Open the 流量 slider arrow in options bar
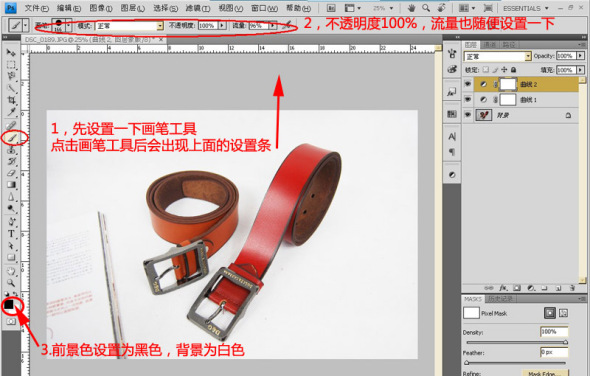Screen dimensions: 590x376 tap(272, 26)
